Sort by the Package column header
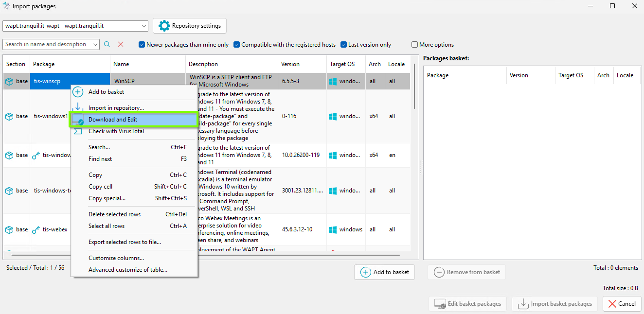The image size is (644, 314). click(70, 64)
